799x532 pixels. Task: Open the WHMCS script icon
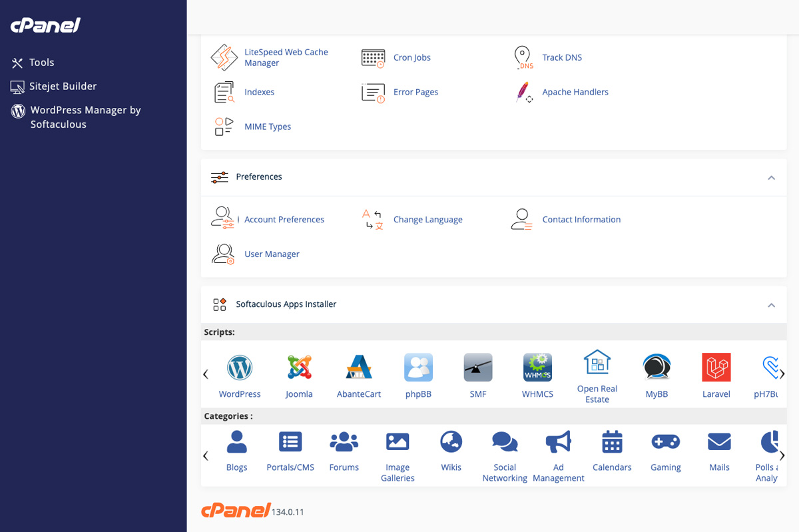537,367
